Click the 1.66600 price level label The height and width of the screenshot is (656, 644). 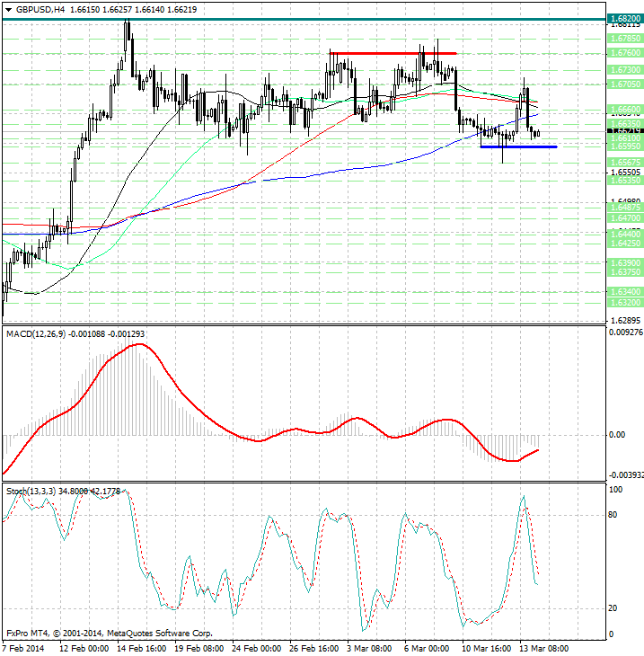625,110
